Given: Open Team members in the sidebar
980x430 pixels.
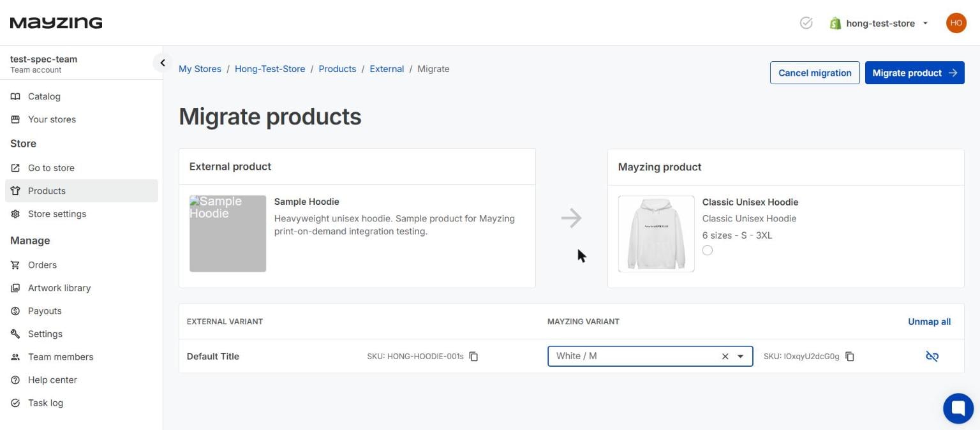Looking at the screenshot, I should (81, 357).
